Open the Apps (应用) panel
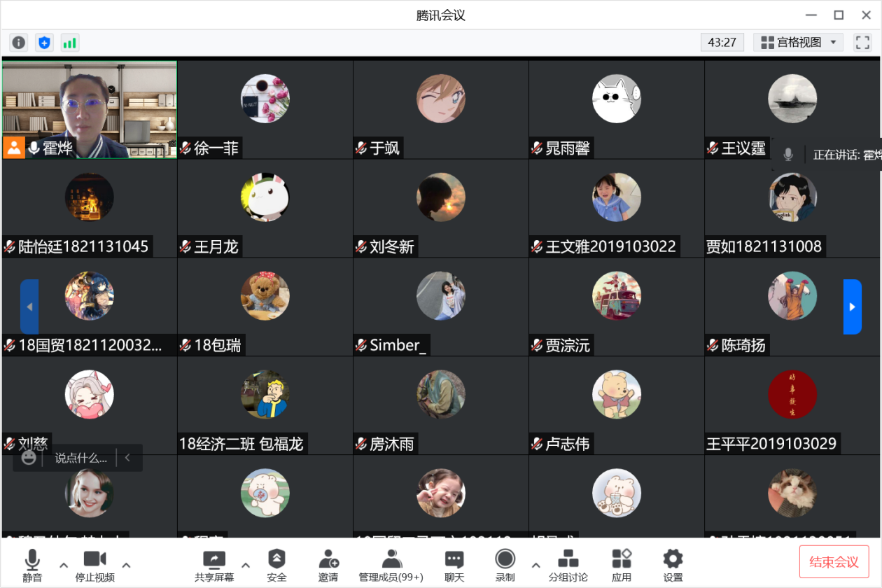 coord(622,566)
